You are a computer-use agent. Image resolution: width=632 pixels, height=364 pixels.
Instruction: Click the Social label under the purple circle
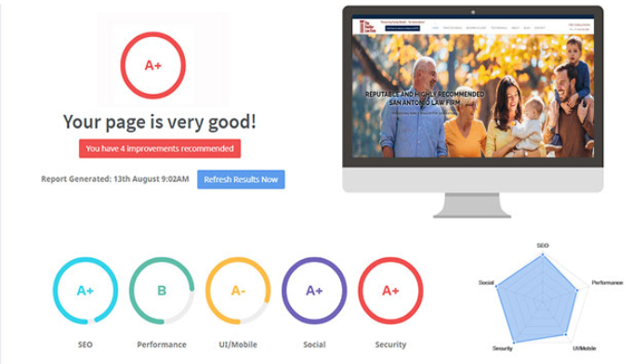(x=314, y=344)
